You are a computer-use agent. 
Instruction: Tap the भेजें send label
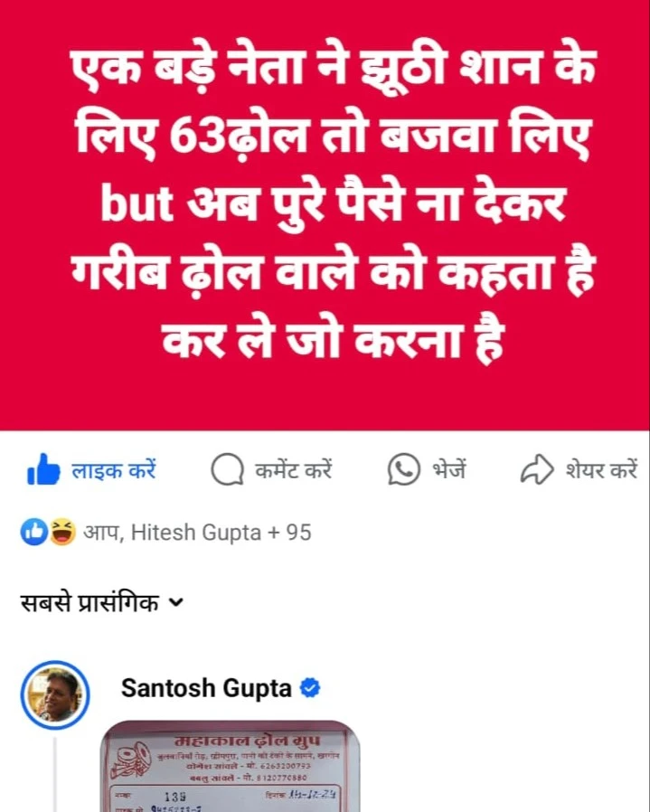(449, 470)
